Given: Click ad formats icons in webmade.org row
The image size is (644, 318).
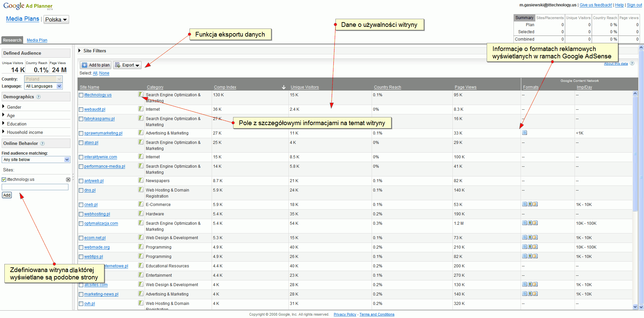Looking at the screenshot, I should pyautogui.click(x=530, y=247).
